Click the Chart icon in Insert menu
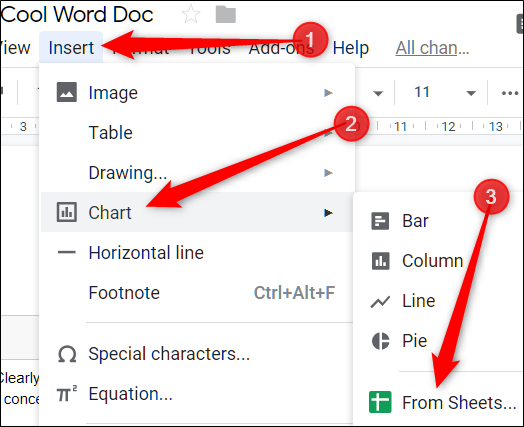This screenshot has height=427, width=524. (67, 212)
